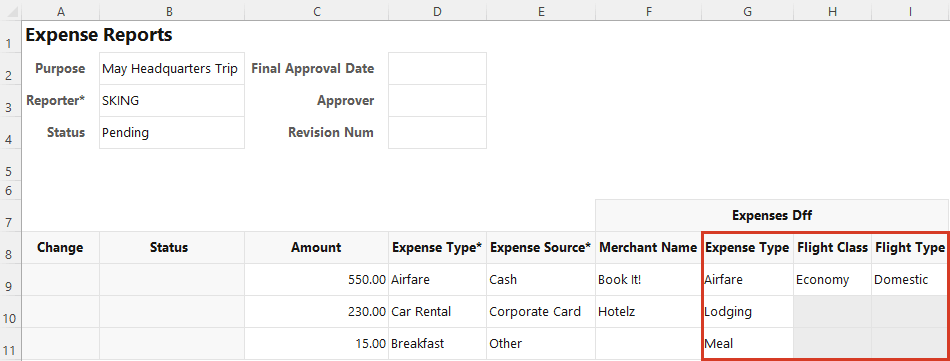The height and width of the screenshot is (361, 950).
Task: Select the Lodging cell under Expenses Dff
Action: [748, 312]
